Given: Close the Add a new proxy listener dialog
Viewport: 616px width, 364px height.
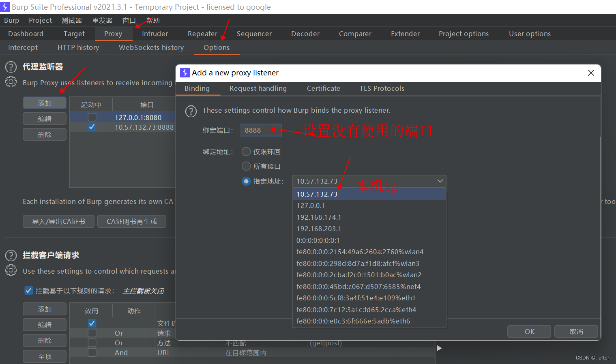Looking at the screenshot, I should coord(591,73).
